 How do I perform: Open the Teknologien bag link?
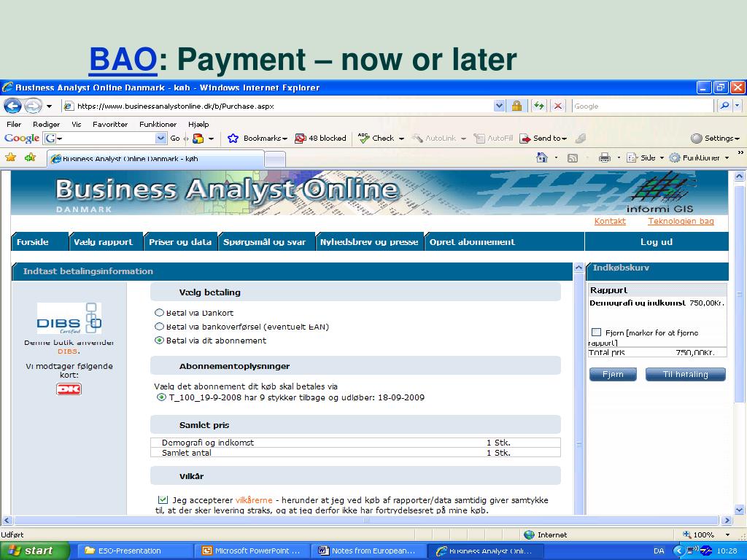tap(681, 221)
